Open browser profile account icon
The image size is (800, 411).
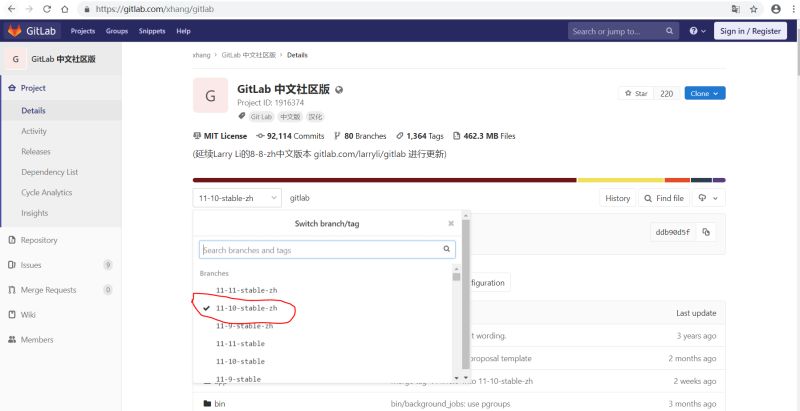[x=776, y=9]
